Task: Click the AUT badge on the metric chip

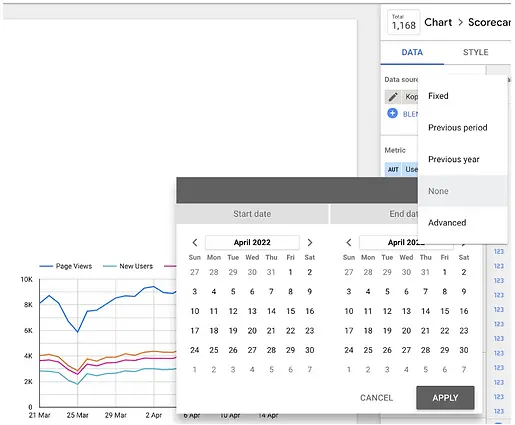Action: [x=393, y=169]
